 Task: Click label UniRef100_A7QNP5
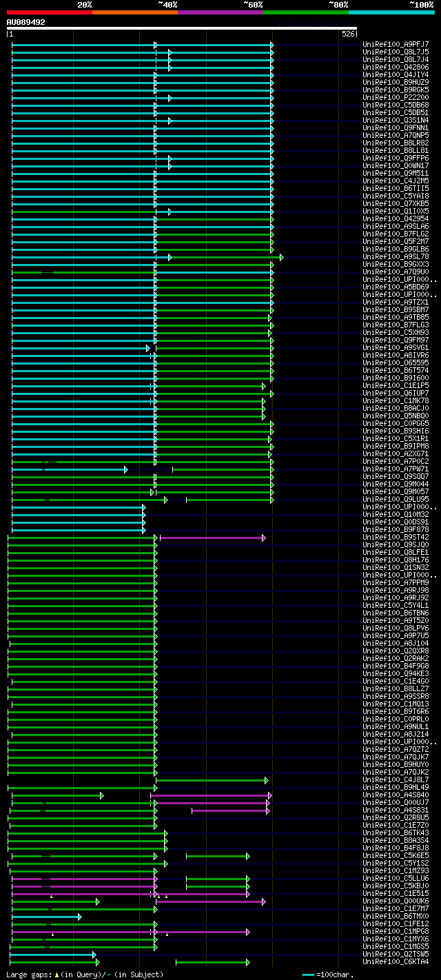pyautogui.click(x=396, y=136)
